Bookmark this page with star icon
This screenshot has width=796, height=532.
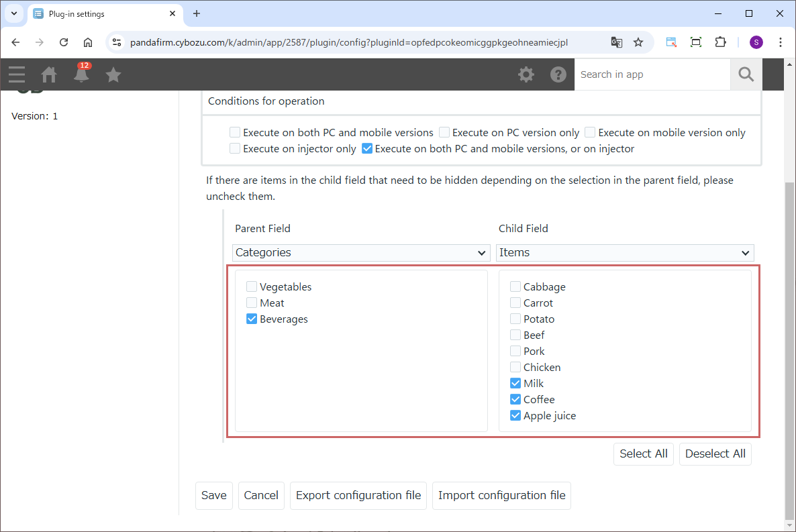pos(638,42)
